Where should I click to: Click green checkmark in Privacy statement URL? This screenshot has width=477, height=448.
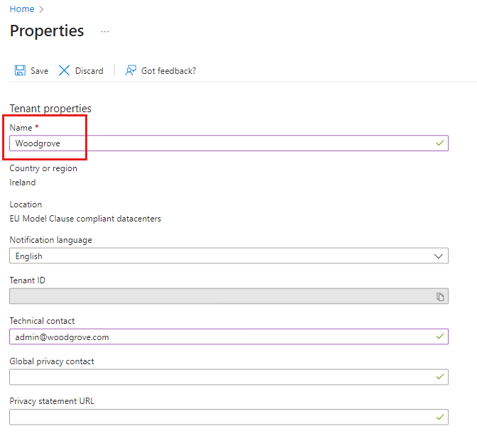pyautogui.click(x=440, y=417)
